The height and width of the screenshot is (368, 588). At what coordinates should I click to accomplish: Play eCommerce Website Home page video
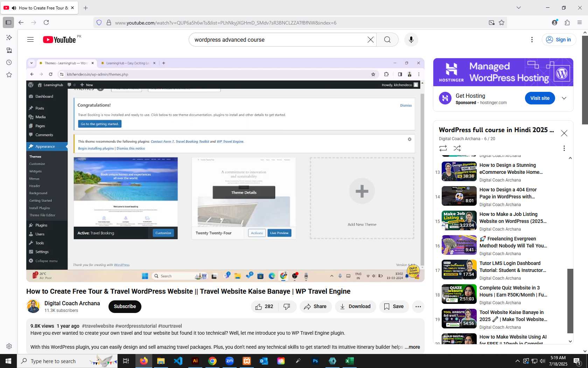pyautogui.click(x=459, y=171)
